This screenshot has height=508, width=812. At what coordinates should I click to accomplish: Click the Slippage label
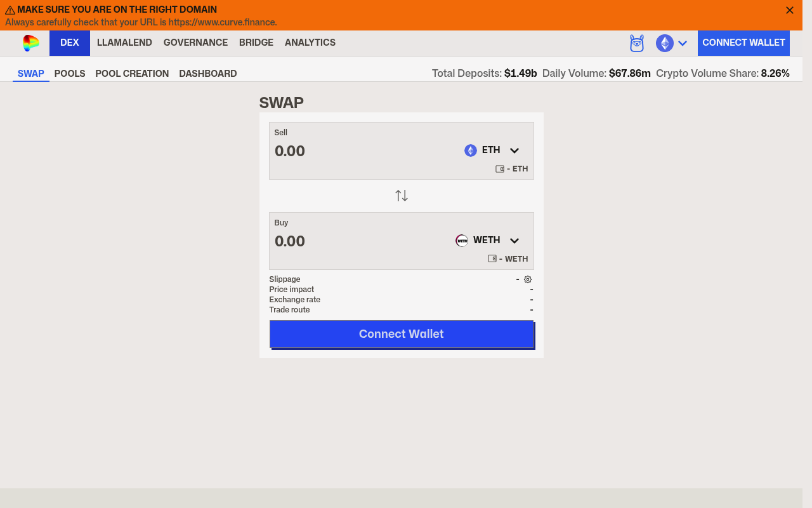[x=285, y=279]
